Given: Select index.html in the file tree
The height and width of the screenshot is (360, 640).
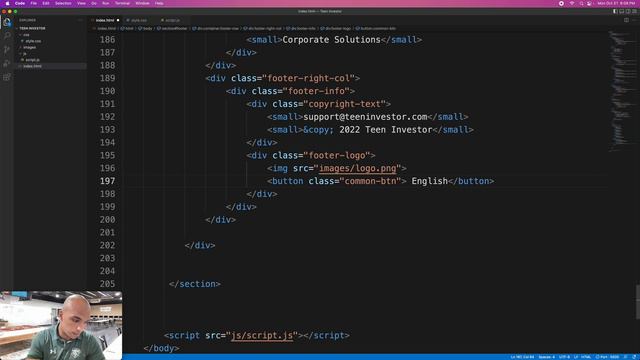Looking at the screenshot, I should [x=32, y=66].
